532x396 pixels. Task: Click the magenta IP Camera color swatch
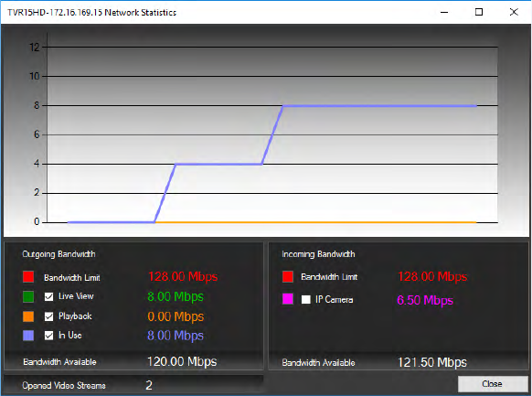pos(288,299)
